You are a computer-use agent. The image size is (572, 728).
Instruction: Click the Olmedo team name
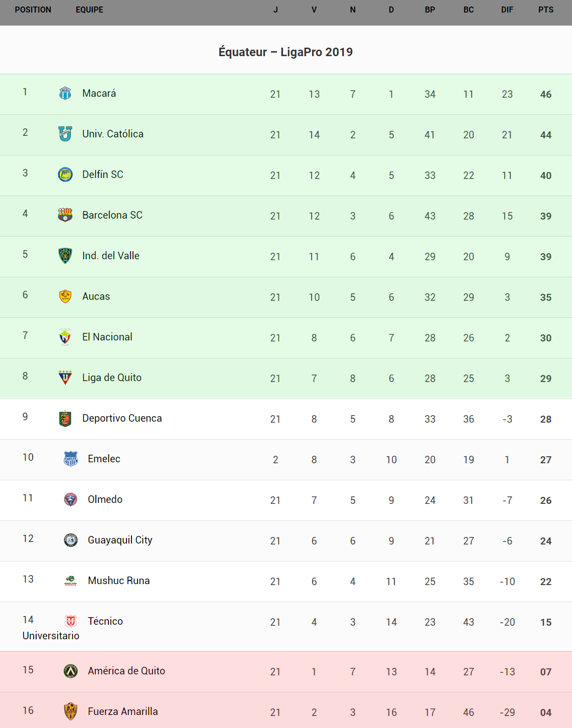click(105, 499)
